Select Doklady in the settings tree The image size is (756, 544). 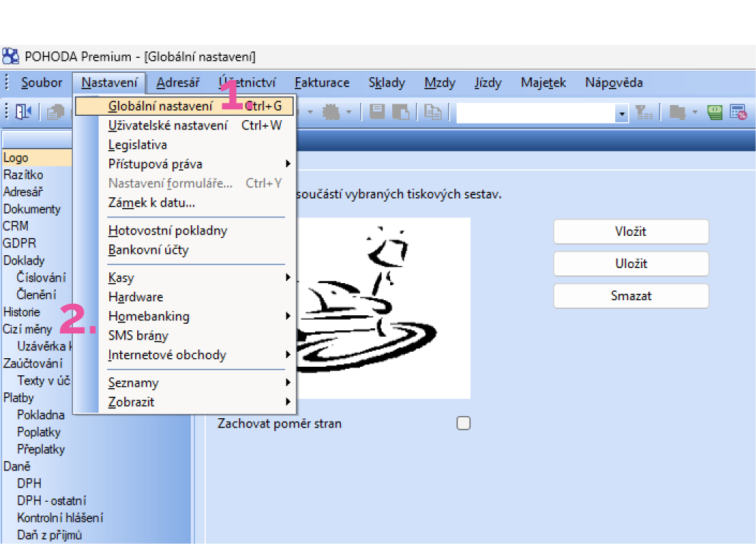click(x=24, y=260)
